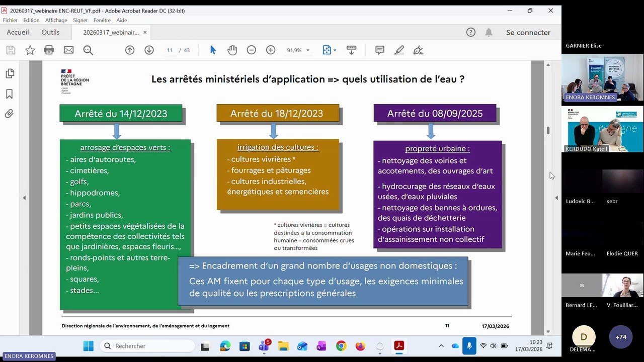644x362 pixels.
Task: Open the Fichier menu
Action: point(10,20)
